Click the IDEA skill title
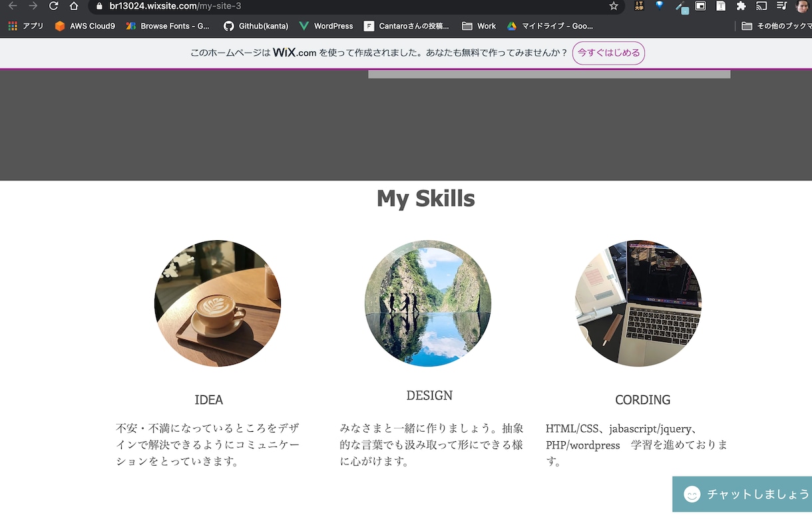This screenshot has height=519, width=812. pos(209,400)
